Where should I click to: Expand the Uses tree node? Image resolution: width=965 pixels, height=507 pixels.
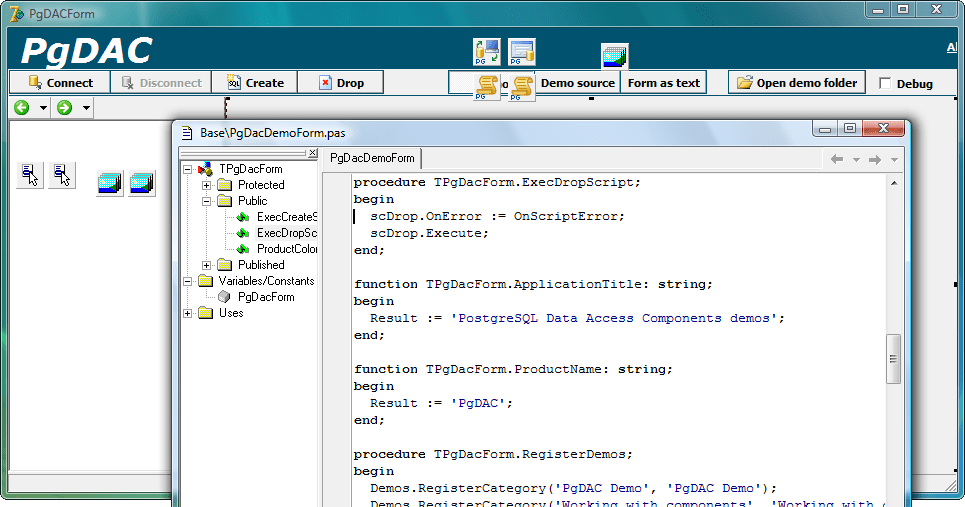[x=188, y=313]
